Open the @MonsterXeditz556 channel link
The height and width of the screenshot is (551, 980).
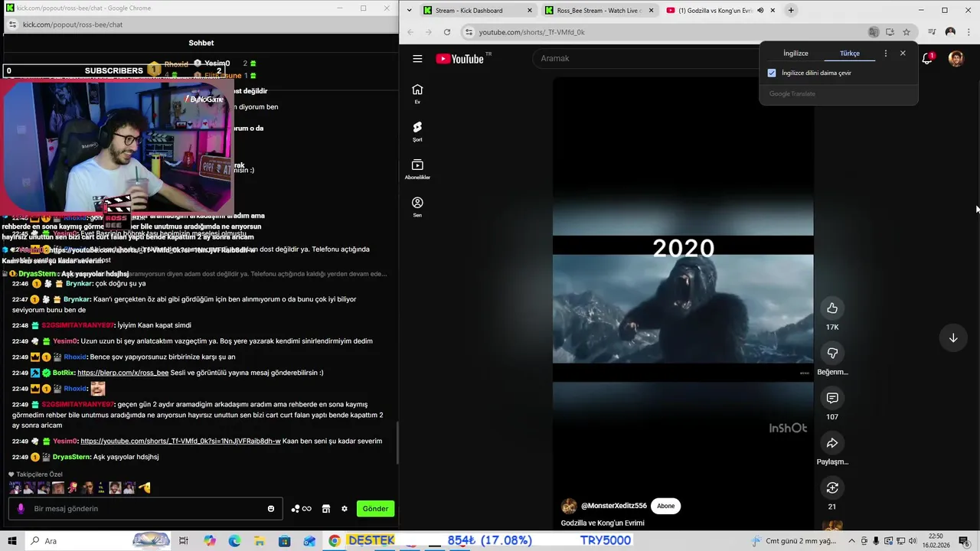pos(614,506)
